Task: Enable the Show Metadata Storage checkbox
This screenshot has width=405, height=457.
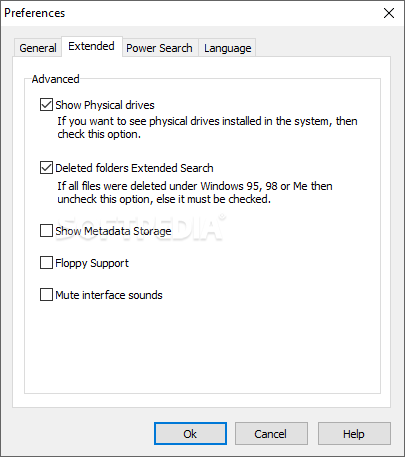Action: click(46, 231)
